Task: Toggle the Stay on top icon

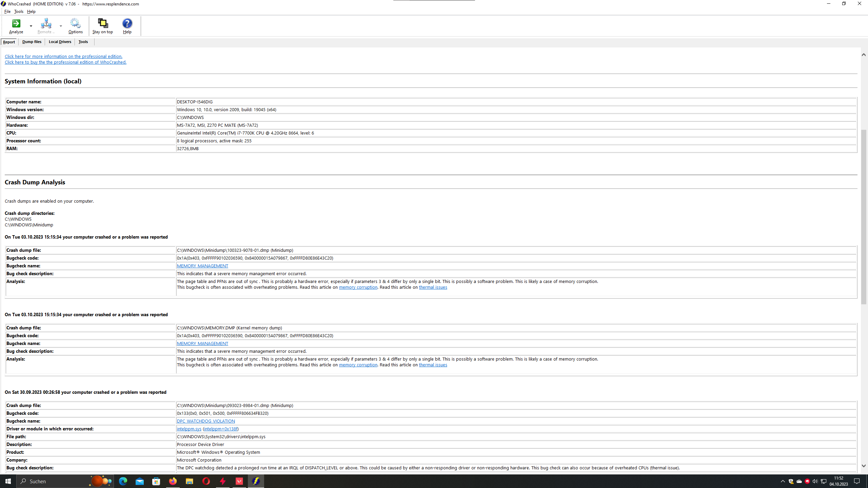Action: click(102, 23)
